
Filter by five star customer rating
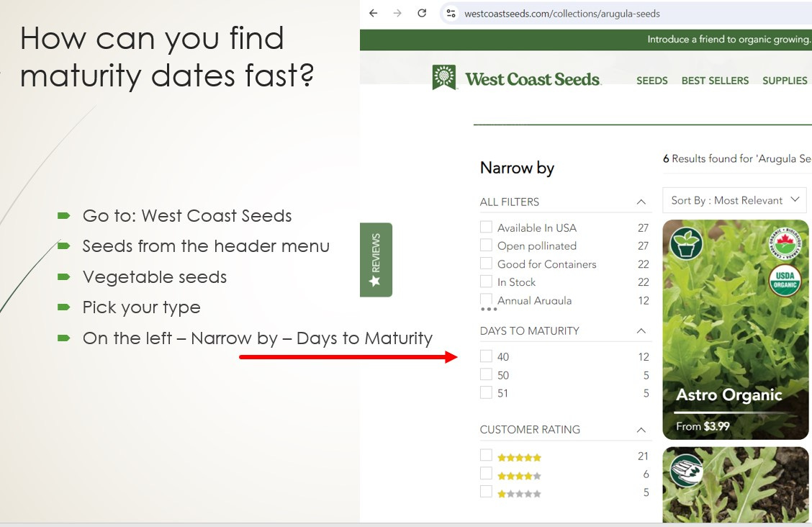[x=486, y=455]
